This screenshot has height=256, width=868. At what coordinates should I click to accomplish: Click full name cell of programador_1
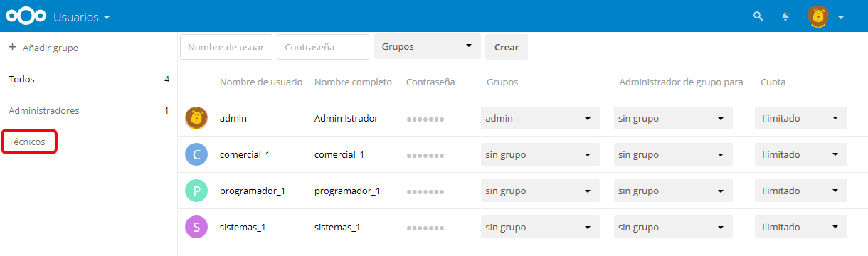347,191
